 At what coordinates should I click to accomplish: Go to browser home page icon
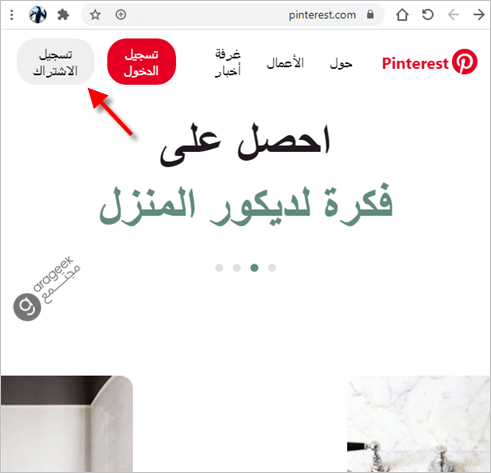pos(402,15)
